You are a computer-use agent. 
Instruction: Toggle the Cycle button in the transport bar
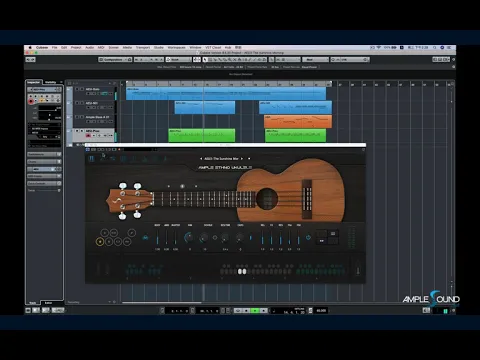[238, 311]
